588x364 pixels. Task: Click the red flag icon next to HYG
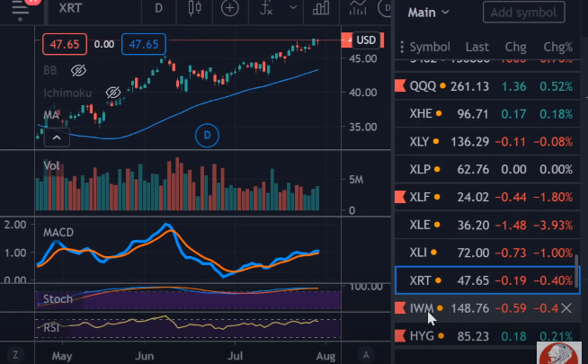400,335
